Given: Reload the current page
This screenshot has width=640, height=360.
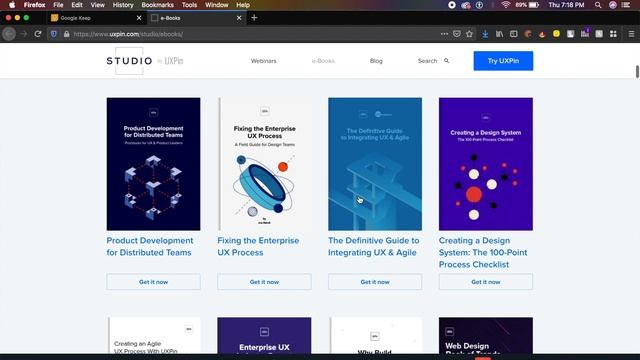Looking at the screenshot, I should (x=38, y=34).
